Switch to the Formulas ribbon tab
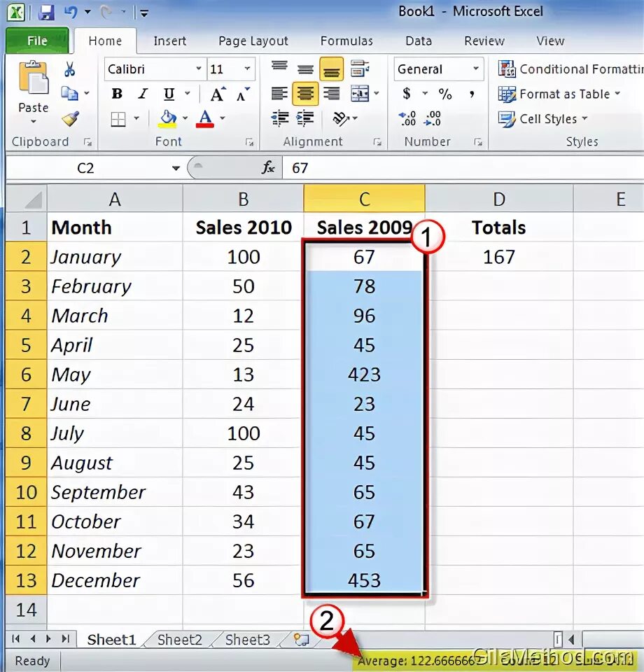This screenshot has height=672, width=644. (346, 41)
